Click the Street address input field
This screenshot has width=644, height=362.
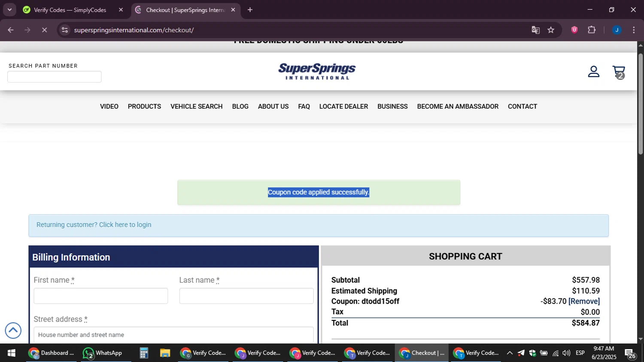[173, 335]
